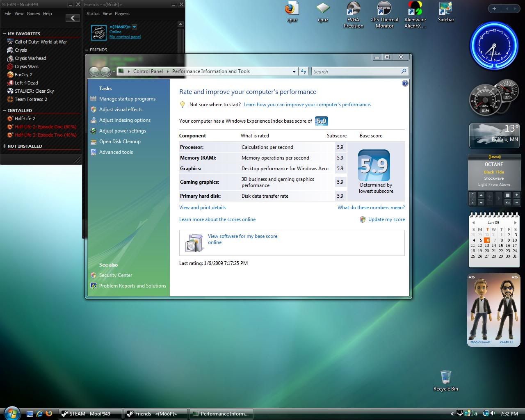The width and height of the screenshot is (525, 420).
Task: Open the Sidebar desktop shortcut
Action: click(x=446, y=12)
